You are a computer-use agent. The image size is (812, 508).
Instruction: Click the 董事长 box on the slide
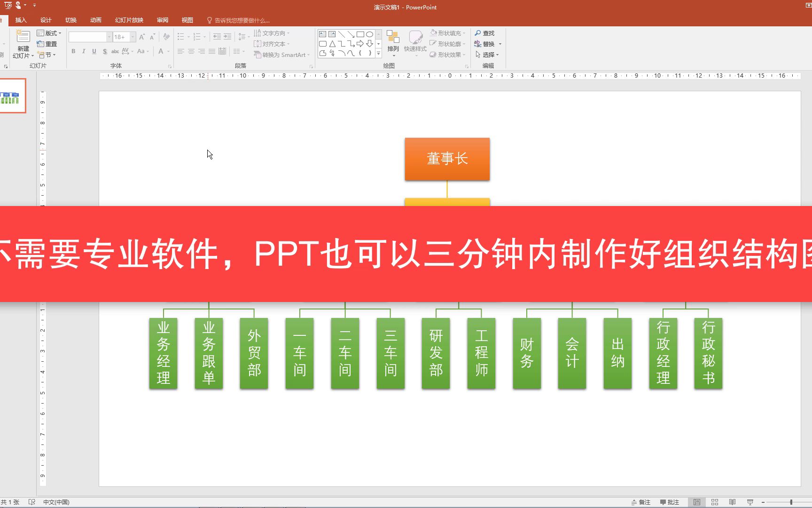(447, 159)
